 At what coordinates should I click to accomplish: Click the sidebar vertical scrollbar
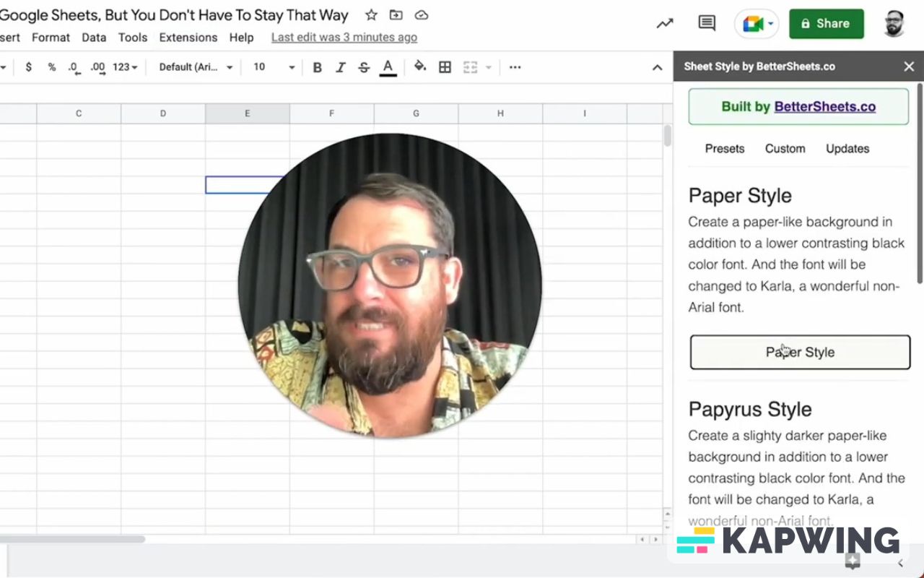tap(919, 184)
